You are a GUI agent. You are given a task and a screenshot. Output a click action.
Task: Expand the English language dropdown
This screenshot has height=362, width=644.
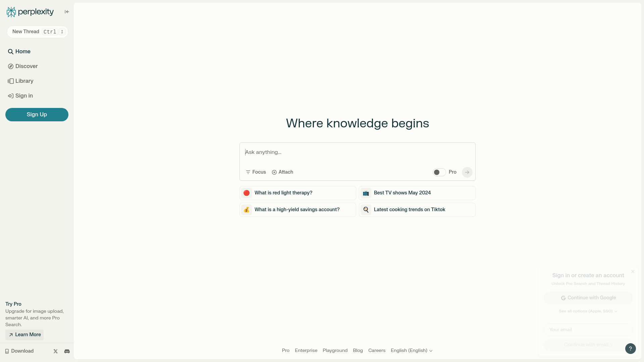pyautogui.click(x=412, y=351)
